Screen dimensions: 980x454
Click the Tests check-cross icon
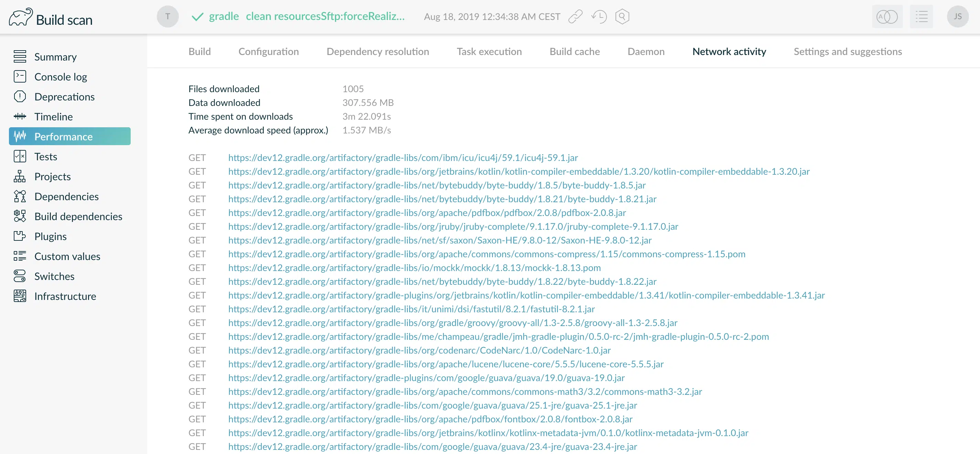tap(20, 156)
